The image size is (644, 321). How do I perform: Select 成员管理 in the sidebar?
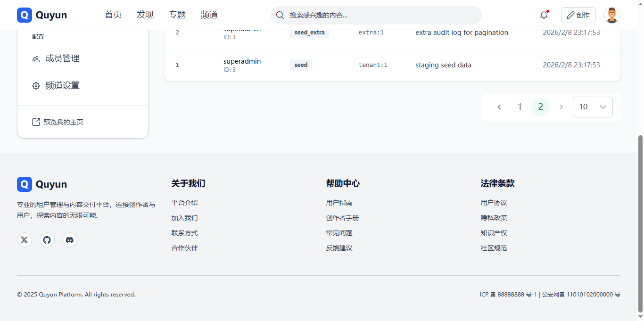click(55, 58)
